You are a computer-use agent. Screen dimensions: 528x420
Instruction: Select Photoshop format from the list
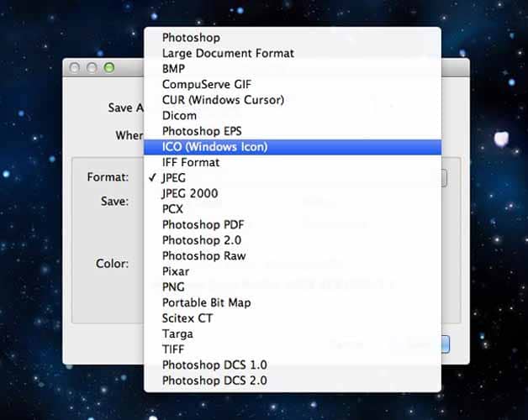point(293,37)
